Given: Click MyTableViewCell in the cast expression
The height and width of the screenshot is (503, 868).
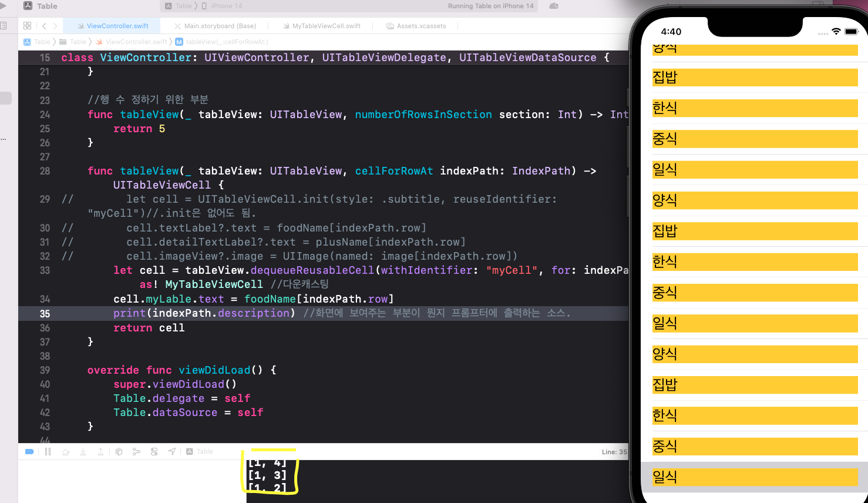Looking at the screenshot, I should [214, 284].
